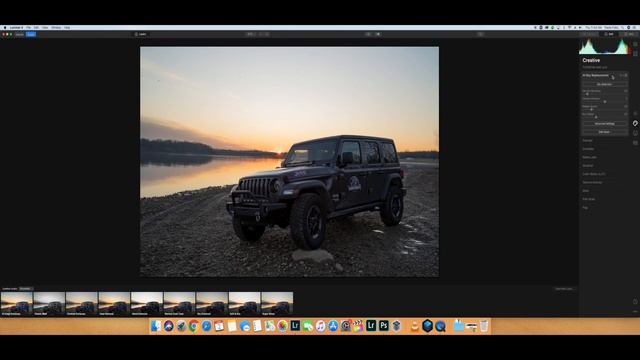Image resolution: width=640 pixels, height=360 pixels.
Task: Open the Luminar 4 application menu
Action: (16, 27)
